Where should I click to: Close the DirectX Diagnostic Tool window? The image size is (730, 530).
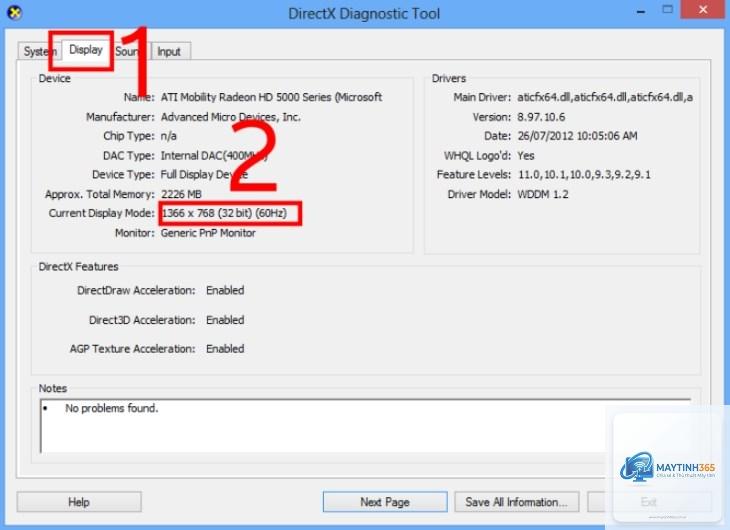703,9
